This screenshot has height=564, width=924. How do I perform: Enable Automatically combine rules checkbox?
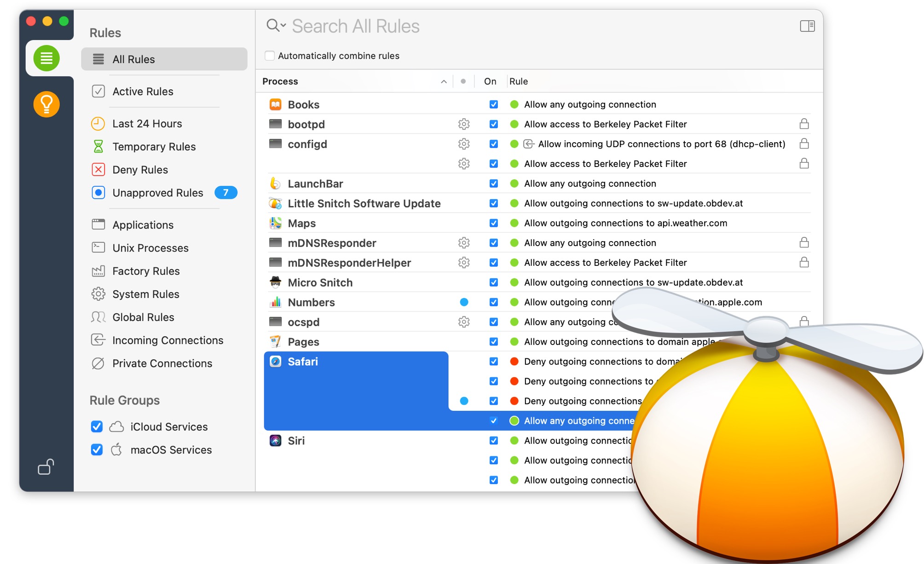point(270,56)
